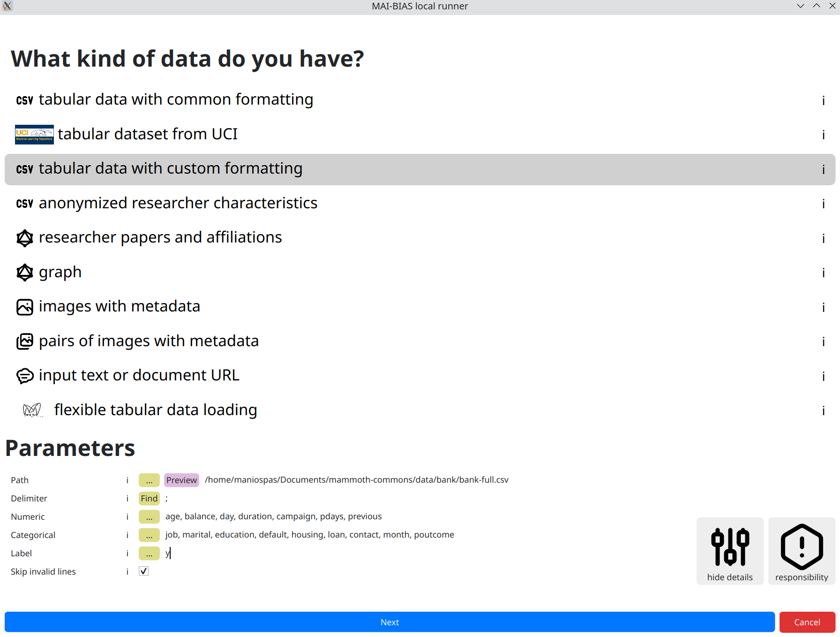Click the Preview button for the path
The width and height of the screenshot is (840, 637).
(181, 480)
